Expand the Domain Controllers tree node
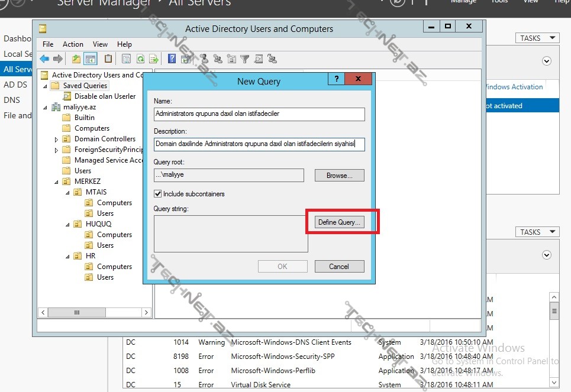 pyautogui.click(x=57, y=139)
